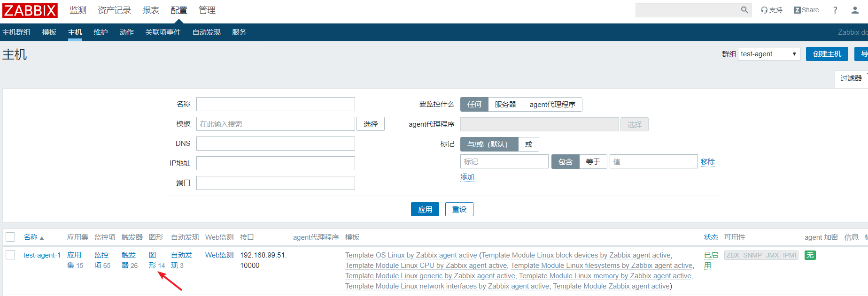The image size is (868, 296).
Task: Open Template OS Linux by Zabbix agent active
Action: 411,255
